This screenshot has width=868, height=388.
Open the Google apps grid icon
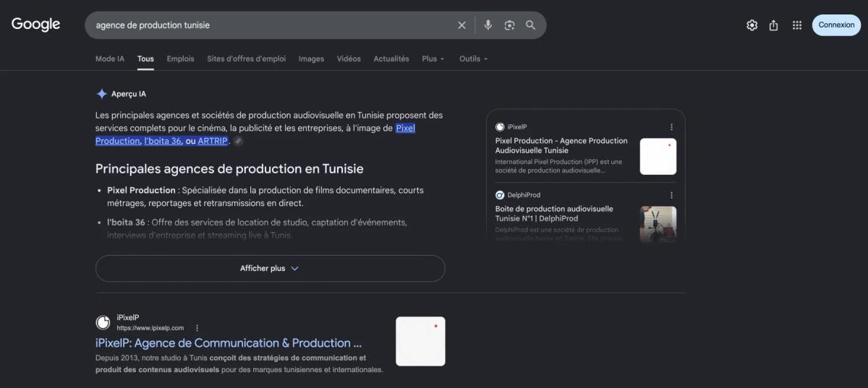(x=797, y=25)
